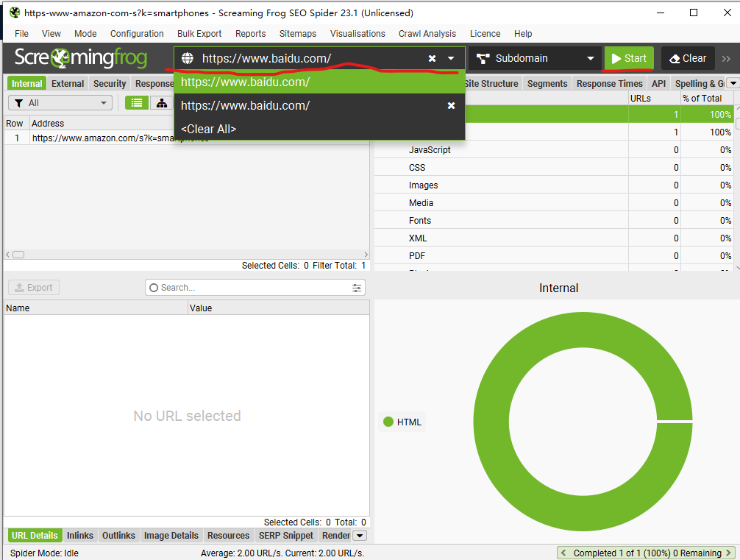740x560 pixels.
Task: Switch to Outlinks tab
Action: click(118, 536)
